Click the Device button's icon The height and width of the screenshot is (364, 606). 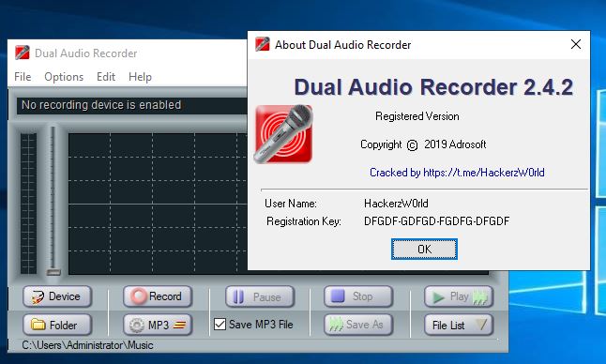click(x=38, y=296)
